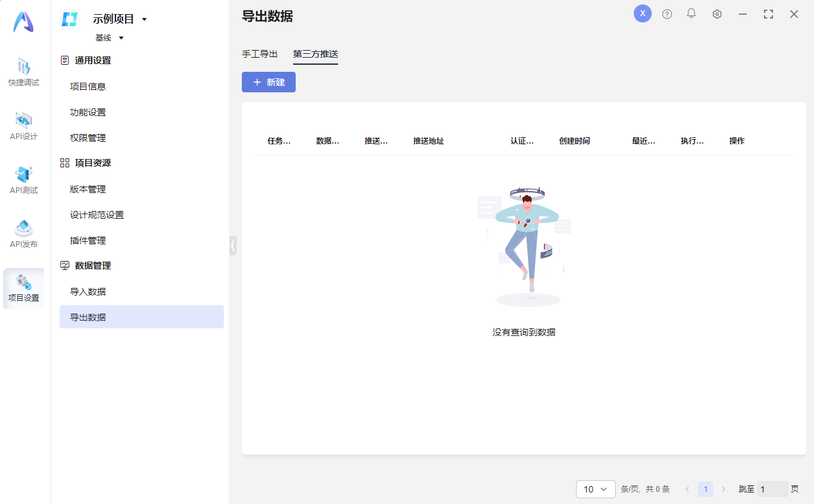Viewport: 814px width, 504px height.
Task: Open the 10 per-page dropdown
Action: coord(596,489)
